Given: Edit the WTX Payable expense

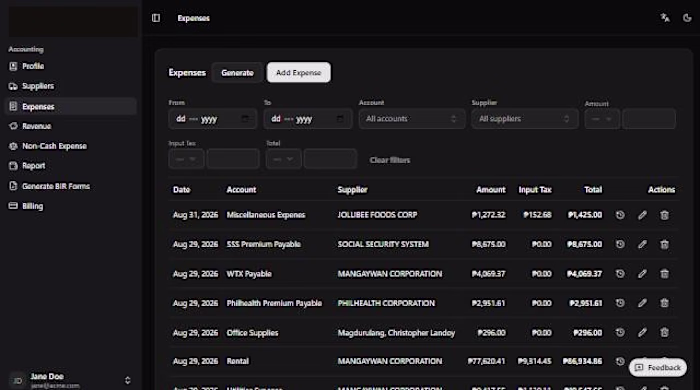Looking at the screenshot, I should tap(642, 274).
